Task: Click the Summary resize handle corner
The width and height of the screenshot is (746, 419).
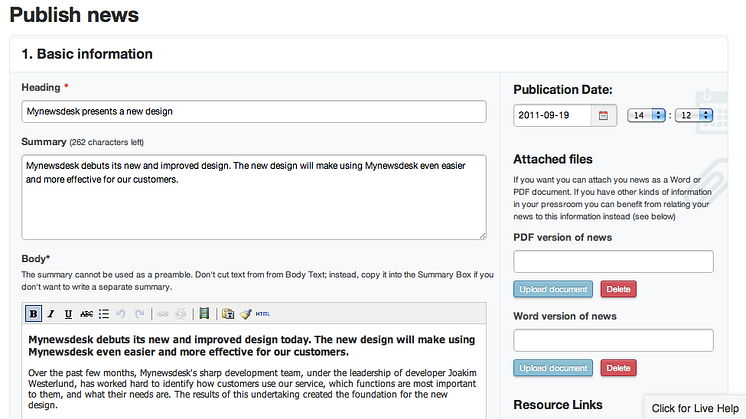Action: coord(482,235)
